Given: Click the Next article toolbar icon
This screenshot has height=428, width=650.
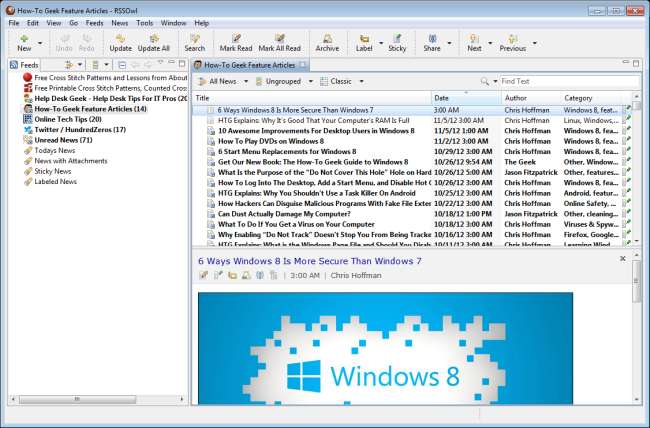Looking at the screenshot, I should [x=474, y=40].
